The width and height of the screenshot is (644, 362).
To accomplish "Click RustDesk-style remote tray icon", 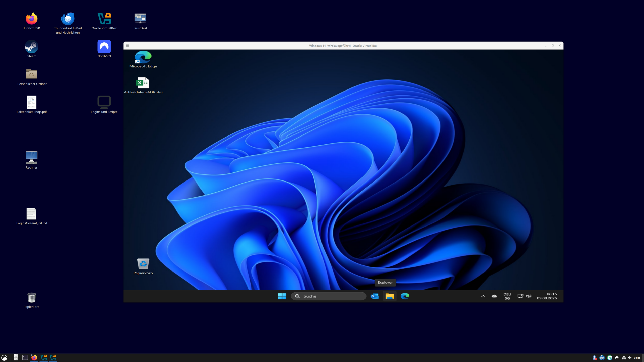I will [610, 358].
